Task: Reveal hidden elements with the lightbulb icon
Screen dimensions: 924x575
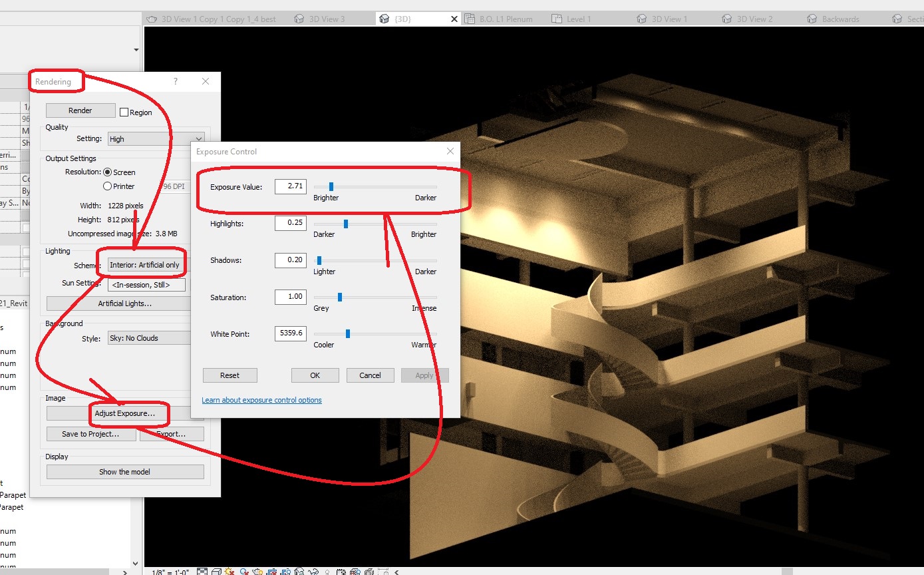Action: (x=328, y=571)
